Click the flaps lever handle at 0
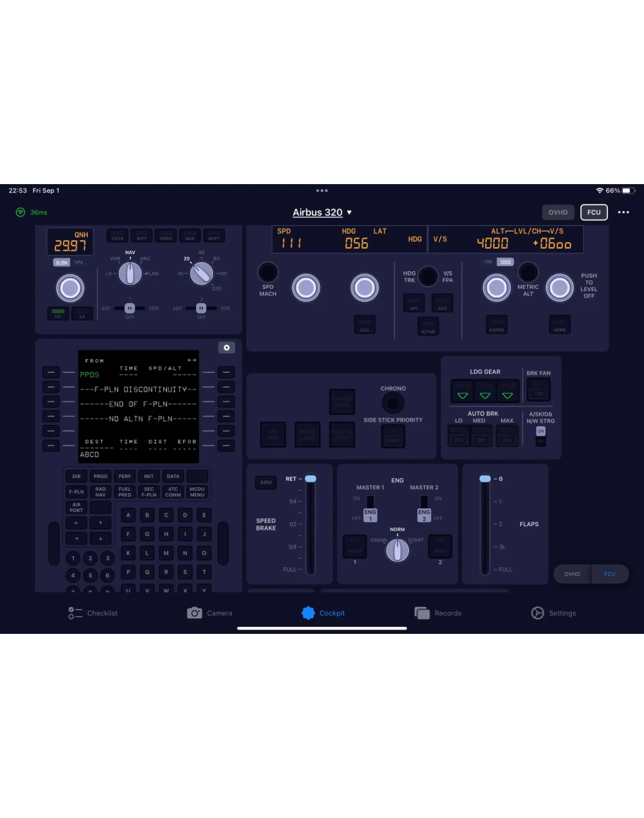This screenshot has height=818, width=644. (485, 479)
